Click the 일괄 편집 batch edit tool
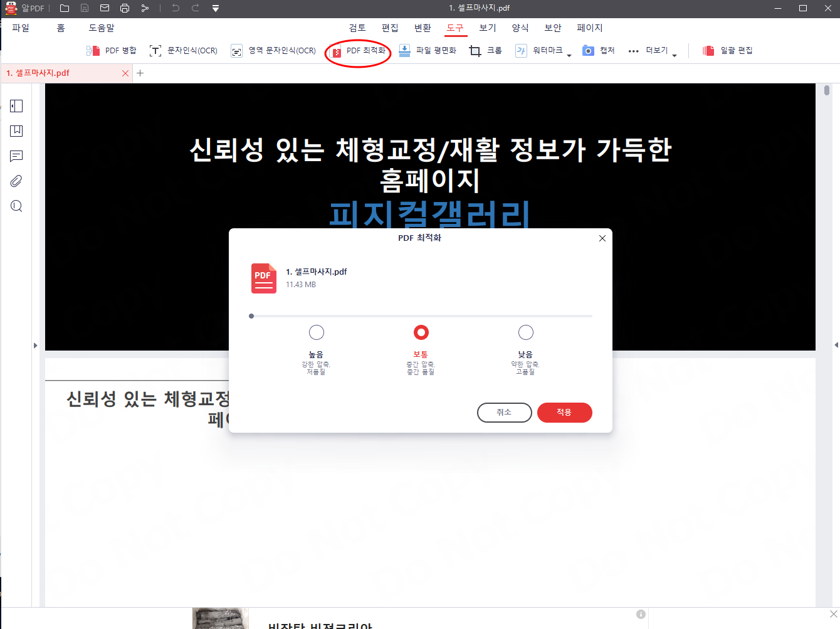 (728, 51)
